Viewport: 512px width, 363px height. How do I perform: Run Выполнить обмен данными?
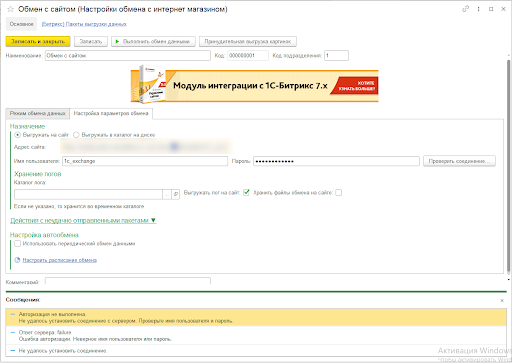[153, 41]
